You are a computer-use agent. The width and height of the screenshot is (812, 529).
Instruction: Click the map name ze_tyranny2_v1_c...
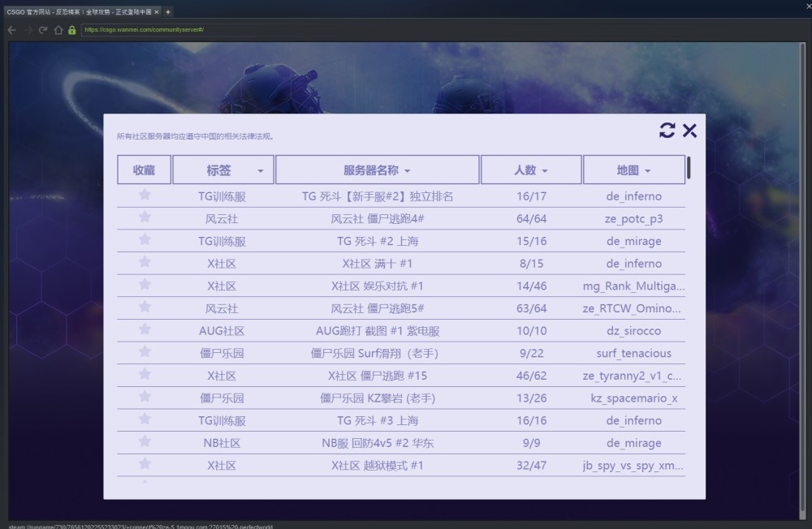[632, 376]
